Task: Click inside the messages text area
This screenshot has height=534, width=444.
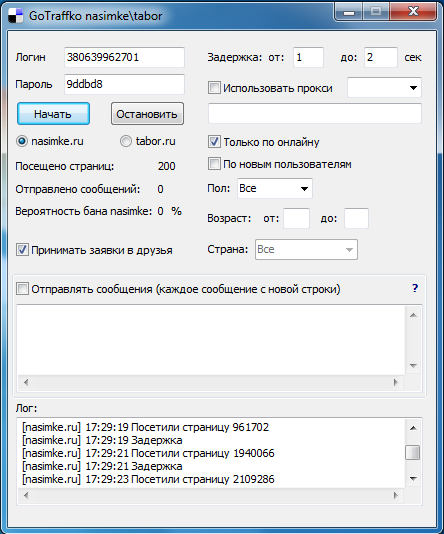Action: pos(211,341)
